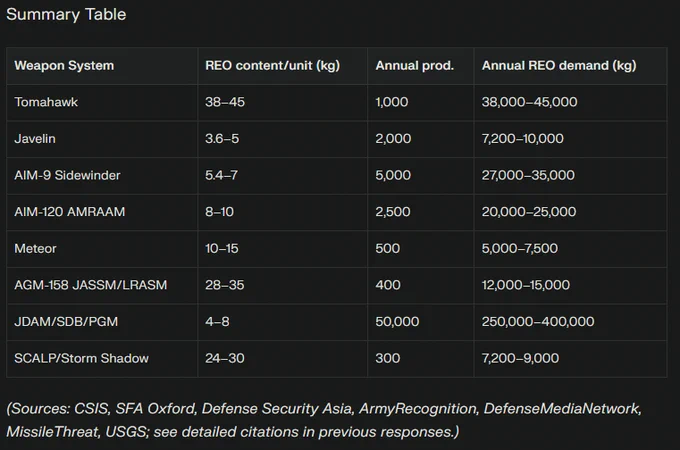Viewport: 680px width, 450px height.
Task: Click the Tomahawk row label
Action: tap(46, 102)
